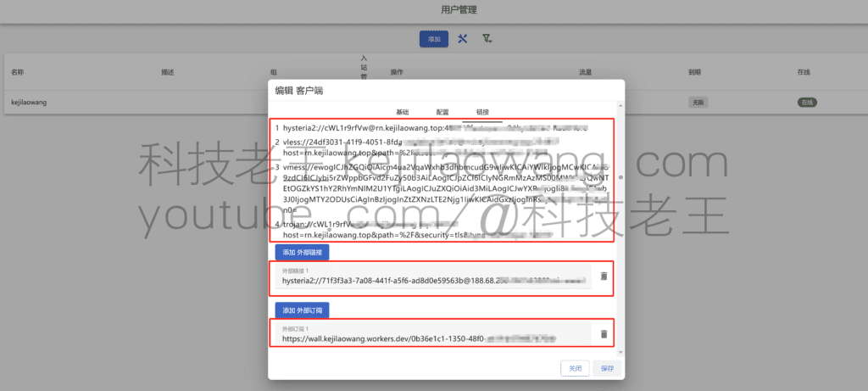Select the kejilaowang user row
Image resolution: width=868 pixels, height=391 pixels.
point(29,102)
